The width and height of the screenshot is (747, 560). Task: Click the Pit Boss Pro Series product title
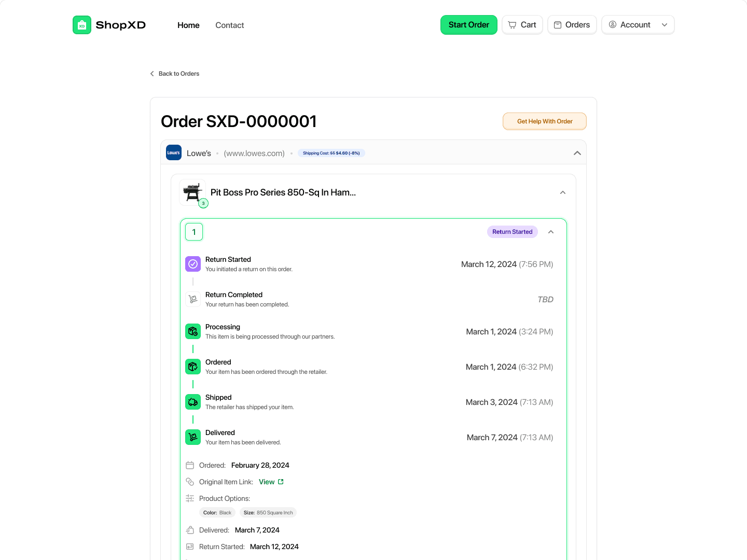point(283,192)
